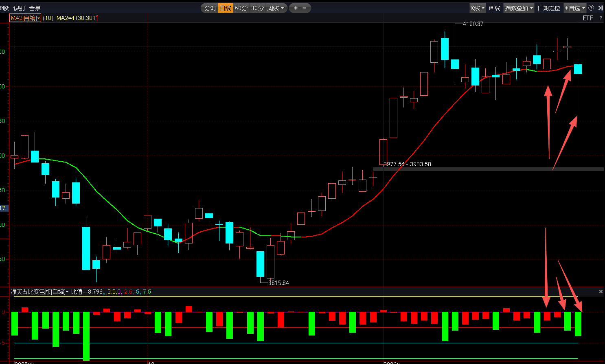Click the small question mark beside ETF
Viewport: 605px width, 364px height.
click(x=601, y=18)
